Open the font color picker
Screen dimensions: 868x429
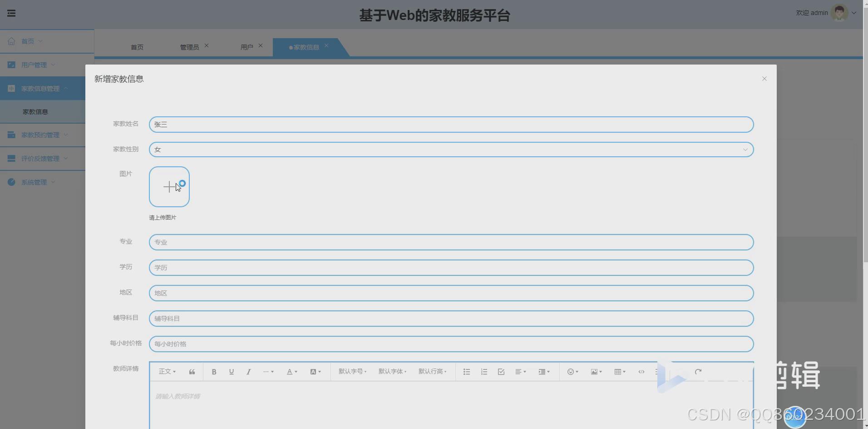click(292, 372)
